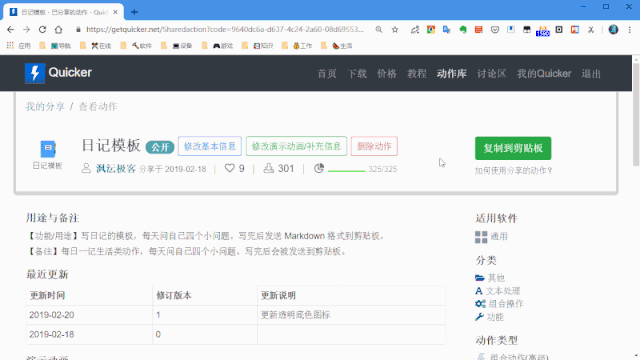Open 我的Quicker nav item
This screenshot has width=640, height=360.
[544, 73]
